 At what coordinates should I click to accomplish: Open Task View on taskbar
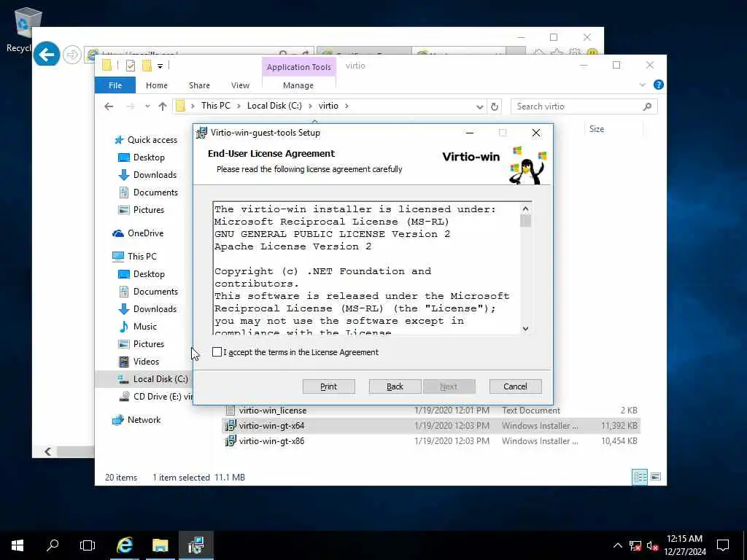click(88, 545)
